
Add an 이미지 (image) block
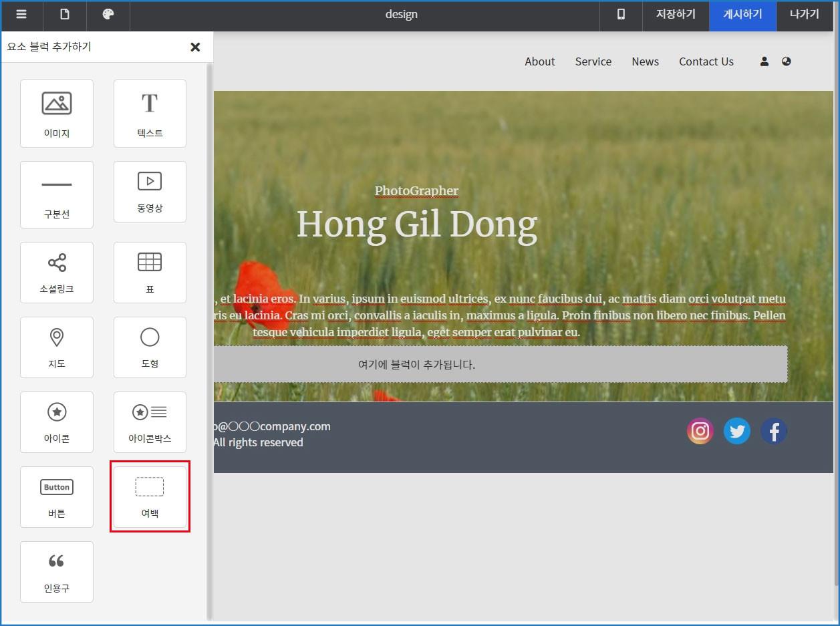pyautogui.click(x=57, y=113)
